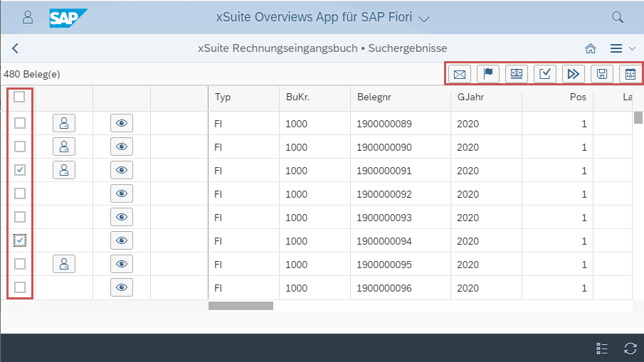Screen dimensions: 644x362
Task: Click document number 1900000096
Action: point(384,288)
